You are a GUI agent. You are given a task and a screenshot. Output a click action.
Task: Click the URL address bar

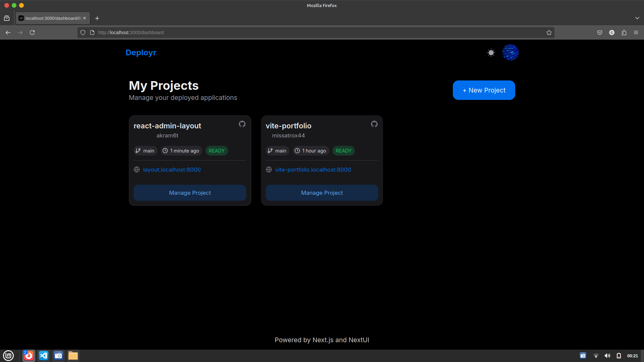click(302, 33)
